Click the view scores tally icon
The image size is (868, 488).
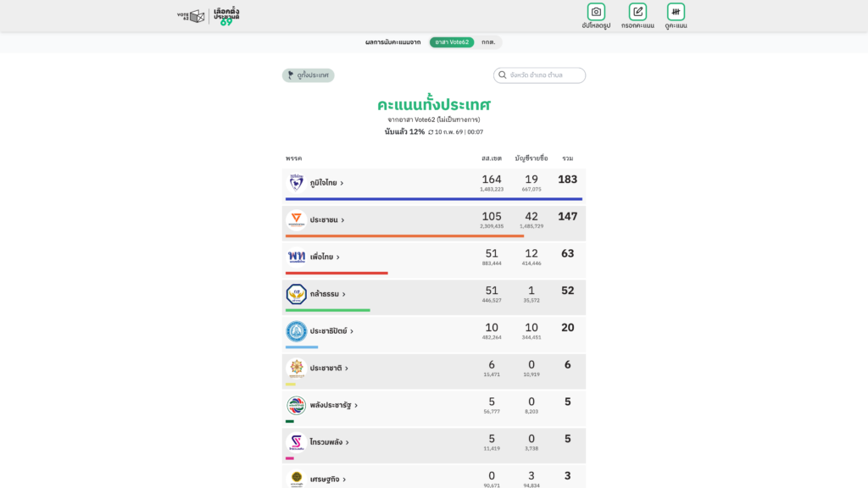click(x=676, y=12)
